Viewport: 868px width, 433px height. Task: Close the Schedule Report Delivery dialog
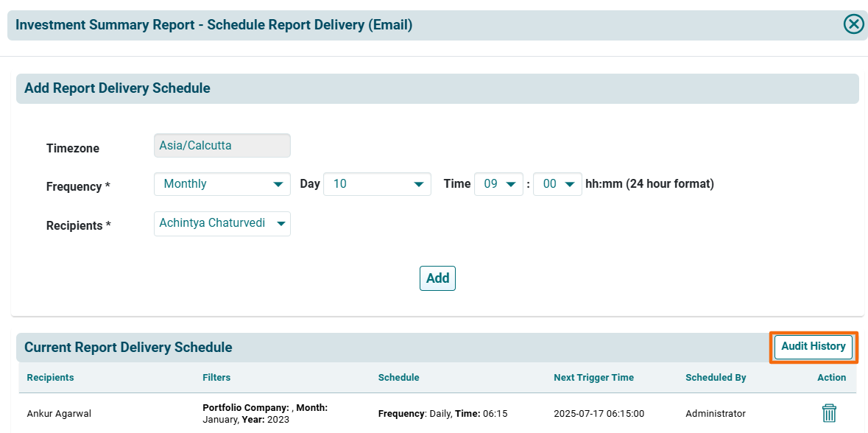[x=853, y=24]
